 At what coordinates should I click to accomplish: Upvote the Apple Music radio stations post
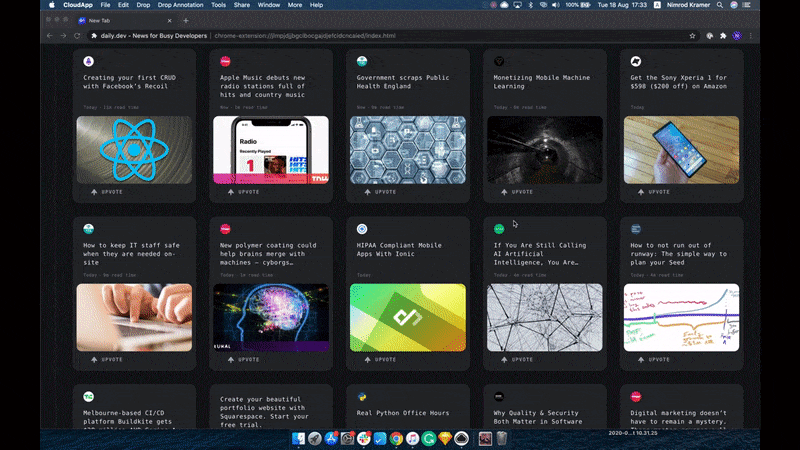pyautogui.click(x=244, y=192)
